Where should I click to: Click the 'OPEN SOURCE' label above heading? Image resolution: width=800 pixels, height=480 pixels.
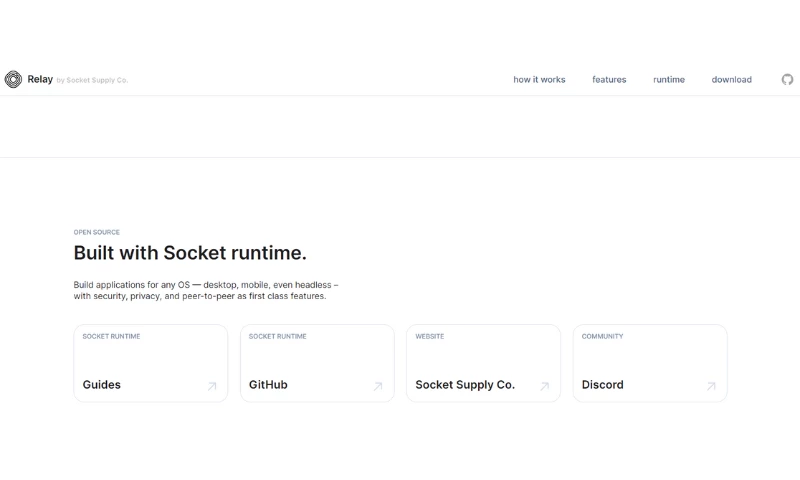(96, 232)
